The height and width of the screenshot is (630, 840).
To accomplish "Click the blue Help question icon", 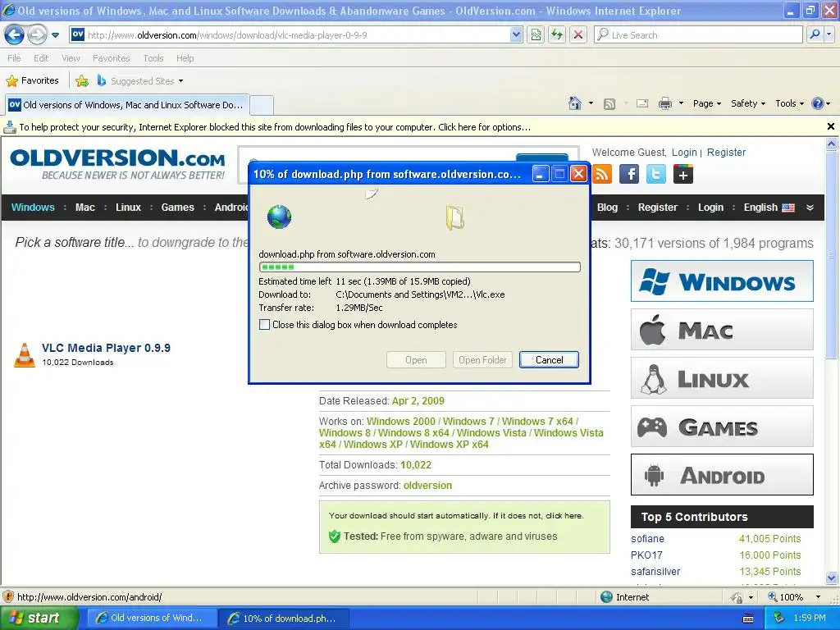I will pos(818,103).
